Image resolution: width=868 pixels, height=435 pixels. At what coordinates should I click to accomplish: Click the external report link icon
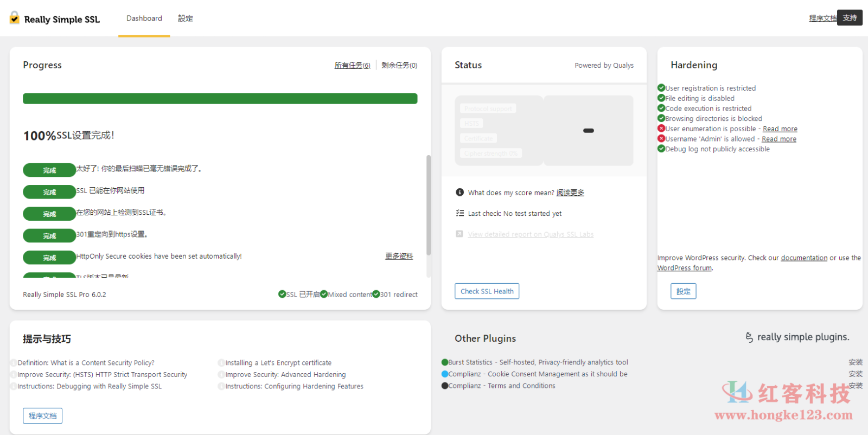click(x=459, y=234)
